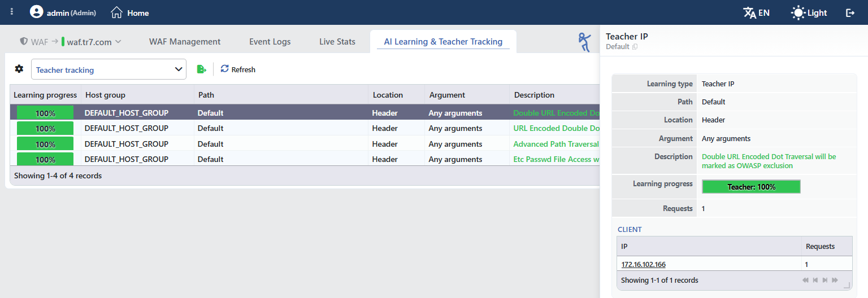Sort by Host group column header
The height and width of the screenshot is (298, 868).
pyautogui.click(x=137, y=95)
